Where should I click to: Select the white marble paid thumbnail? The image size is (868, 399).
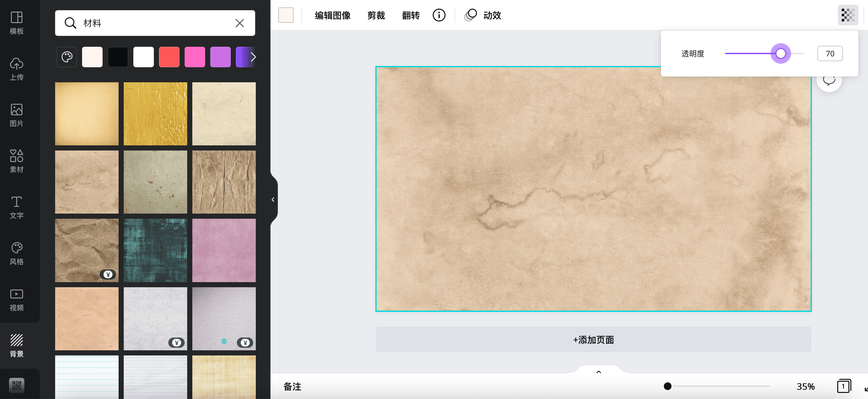click(x=155, y=319)
